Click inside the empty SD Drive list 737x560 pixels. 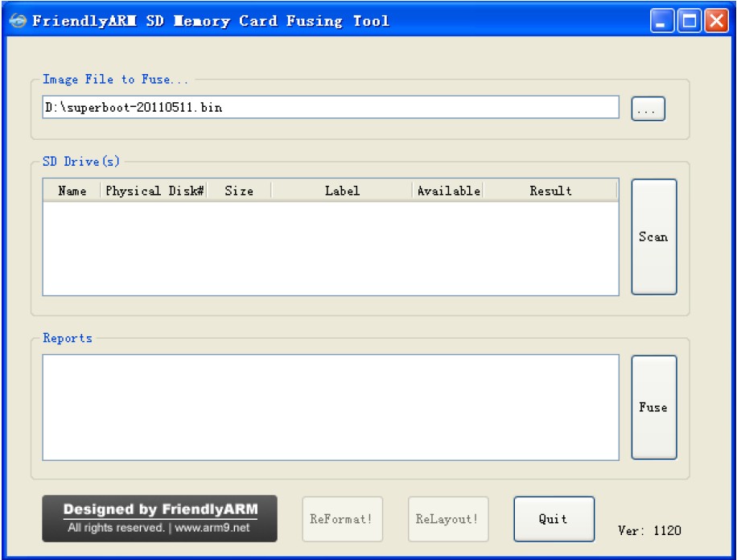pos(330,248)
